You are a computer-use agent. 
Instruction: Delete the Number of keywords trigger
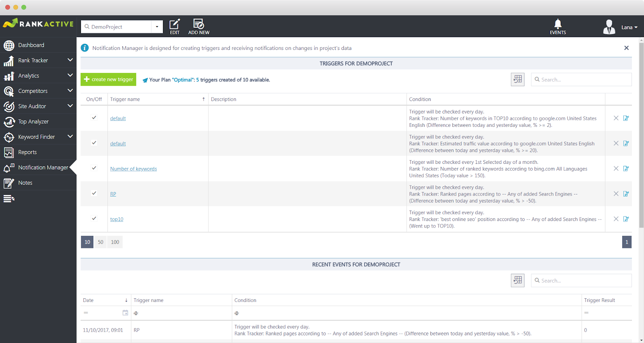click(616, 168)
